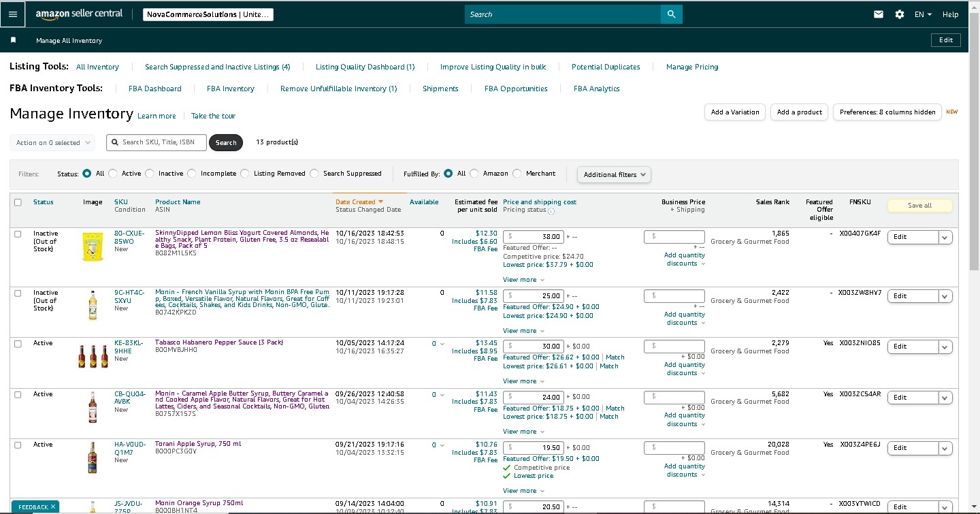Tick the checkbox for Torani Apple Syrup row
Image resolution: width=980 pixels, height=514 pixels.
tap(18, 445)
